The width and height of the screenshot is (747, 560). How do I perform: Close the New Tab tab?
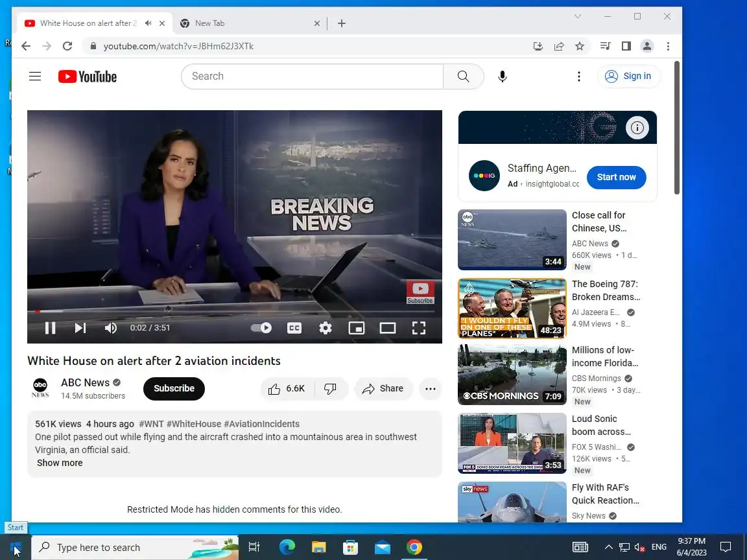[x=317, y=23]
